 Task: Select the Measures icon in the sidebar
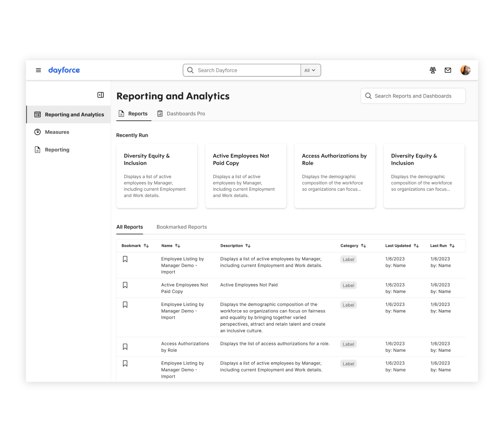pyautogui.click(x=37, y=132)
